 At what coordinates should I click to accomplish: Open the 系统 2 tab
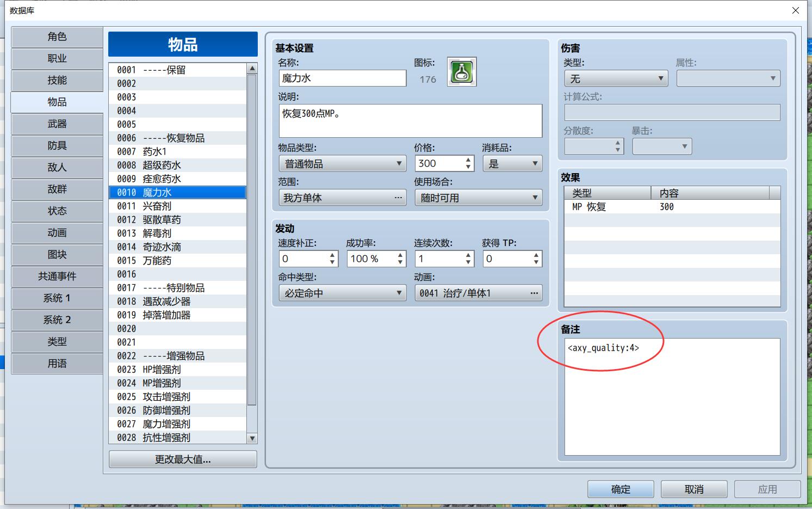57,320
